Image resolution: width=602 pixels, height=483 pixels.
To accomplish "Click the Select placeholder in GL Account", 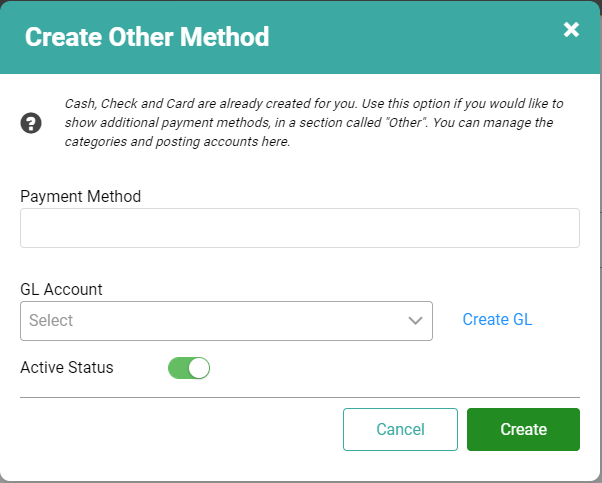I will click(x=51, y=320).
